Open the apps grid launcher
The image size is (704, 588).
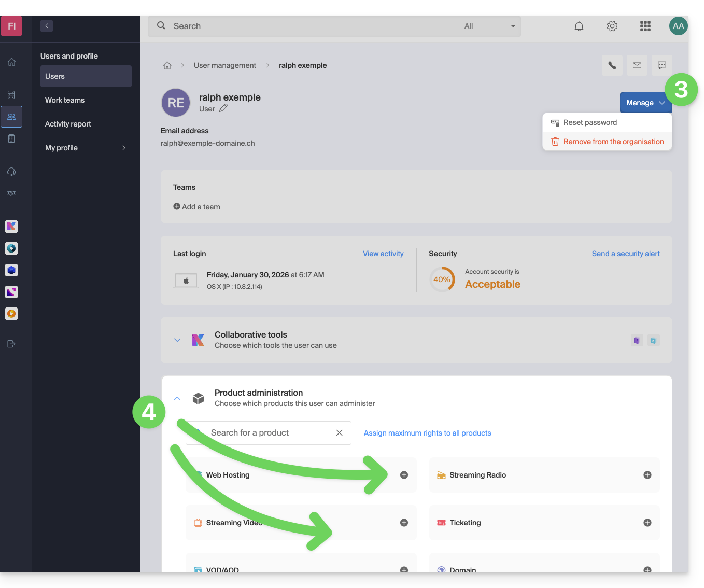click(645, 26)
